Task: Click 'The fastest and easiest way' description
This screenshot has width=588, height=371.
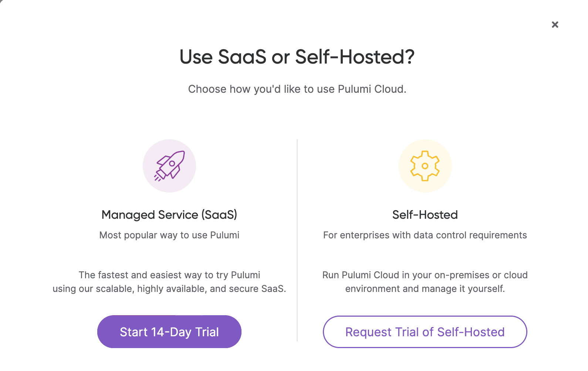Action: (x=169, y=275)
